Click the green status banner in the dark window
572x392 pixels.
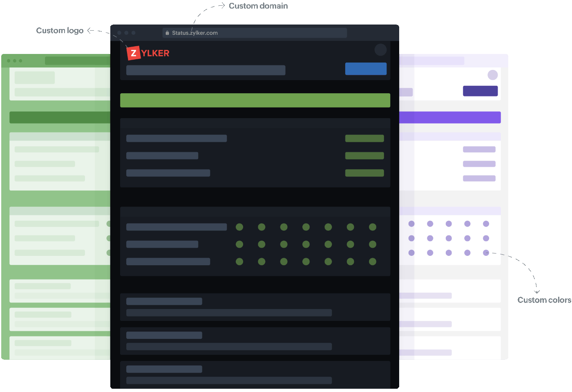click(255, 100)
